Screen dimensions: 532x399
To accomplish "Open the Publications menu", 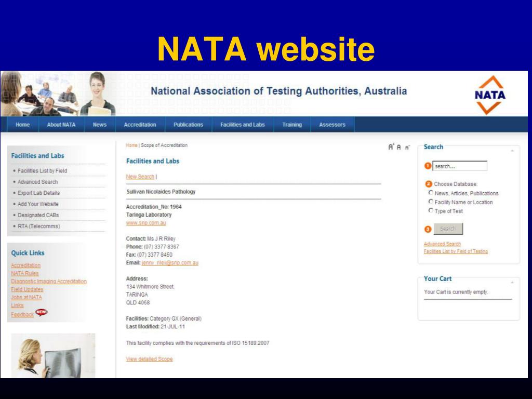I will (188, 125).
